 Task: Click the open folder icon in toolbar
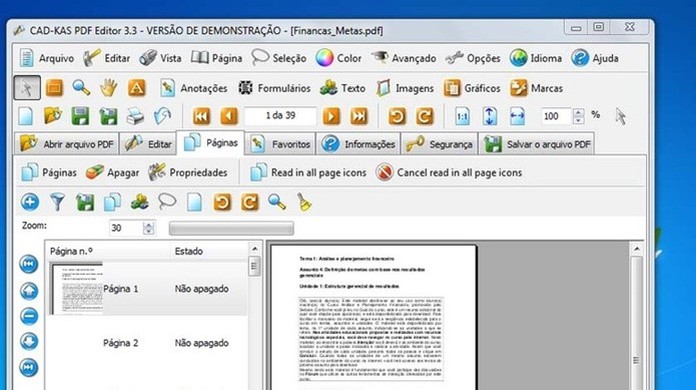[x=53, y=116]
